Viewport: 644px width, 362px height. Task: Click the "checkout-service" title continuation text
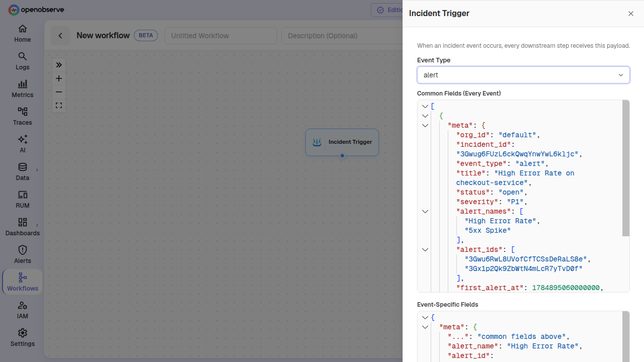492,183
